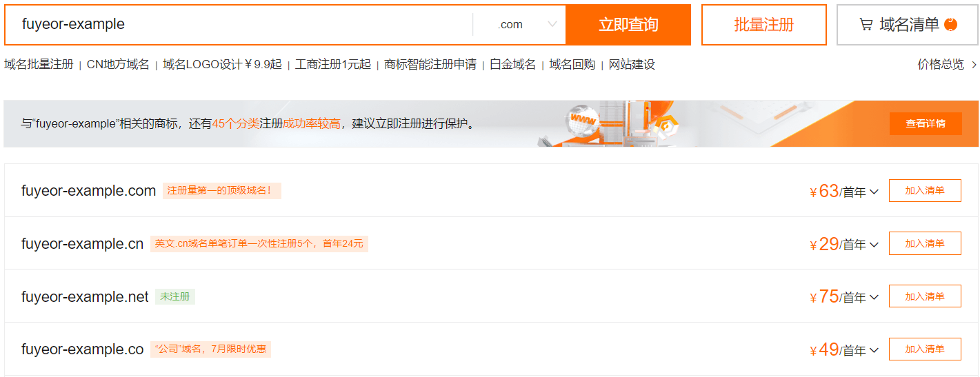Image resolution: width=980 pixels, height=377 pixels.
Task: Expand price options for fuyeor-example.cn
Action: [x=874, y=245]
